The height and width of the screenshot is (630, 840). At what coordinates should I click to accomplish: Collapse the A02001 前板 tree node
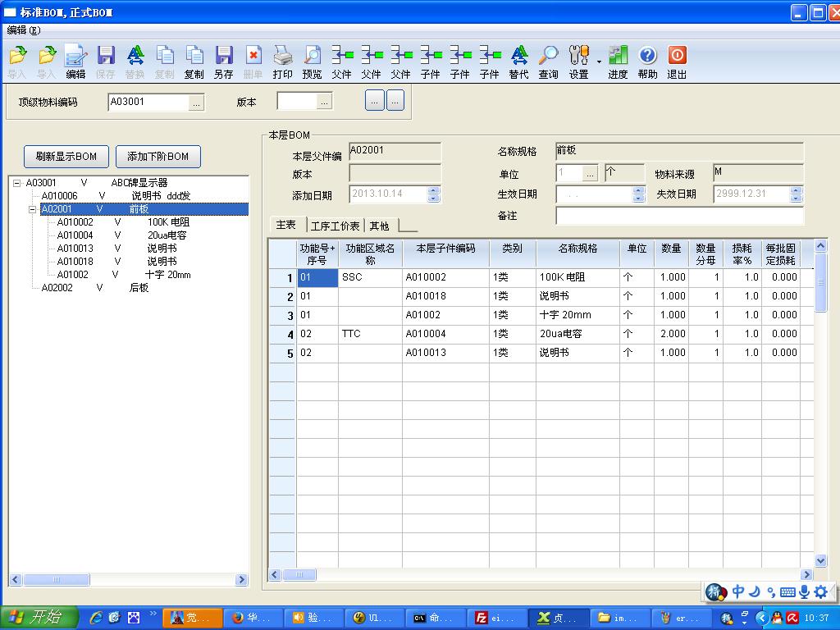[x=32, y=209]
